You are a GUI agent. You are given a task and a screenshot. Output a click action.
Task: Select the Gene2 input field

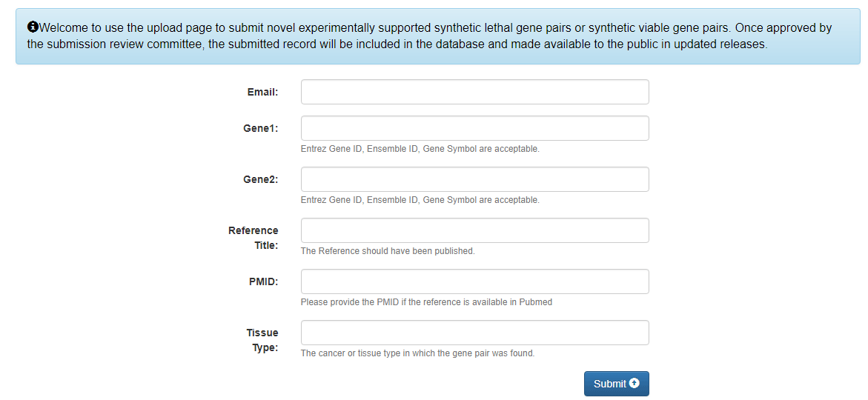[x=474, y=179]
